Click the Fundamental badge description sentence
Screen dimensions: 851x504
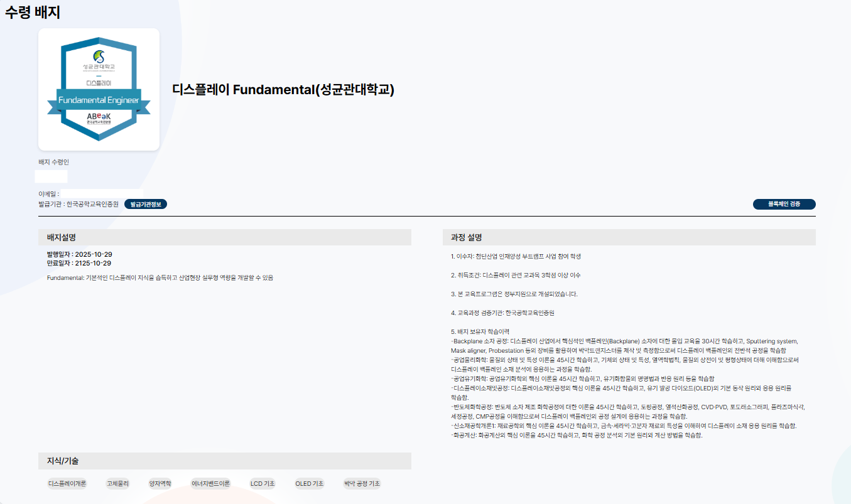[160, 277]
